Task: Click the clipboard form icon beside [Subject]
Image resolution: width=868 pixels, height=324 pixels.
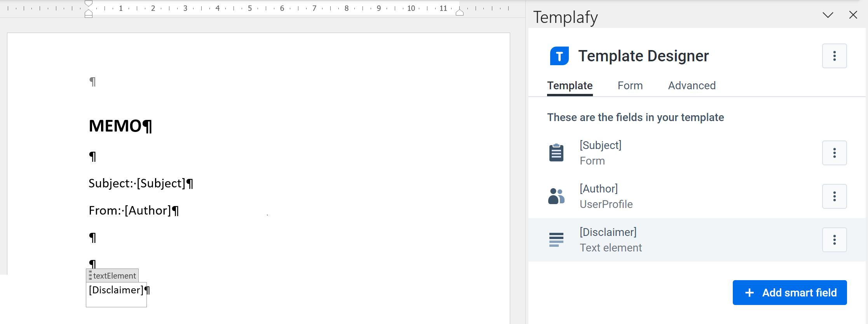Action: point(556,152)
